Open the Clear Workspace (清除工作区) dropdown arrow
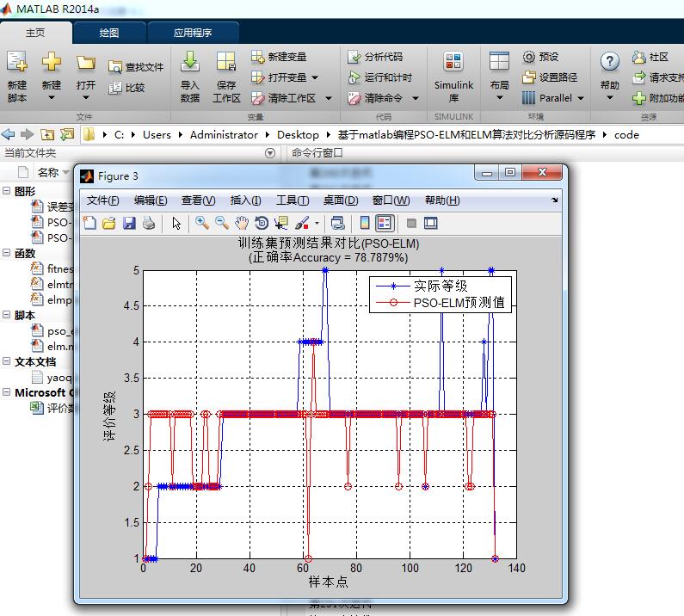Screen dimensions: 684x616 [x=329, y=98]
